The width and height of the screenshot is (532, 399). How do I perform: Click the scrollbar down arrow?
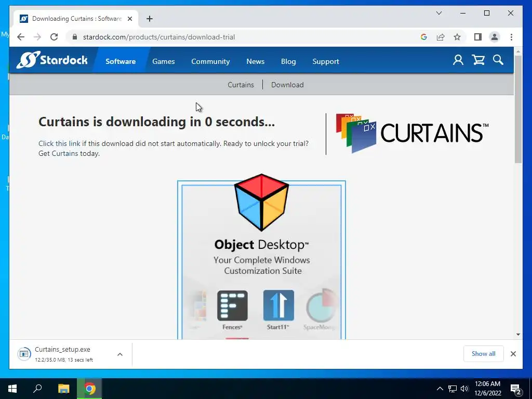click(518, 335)
